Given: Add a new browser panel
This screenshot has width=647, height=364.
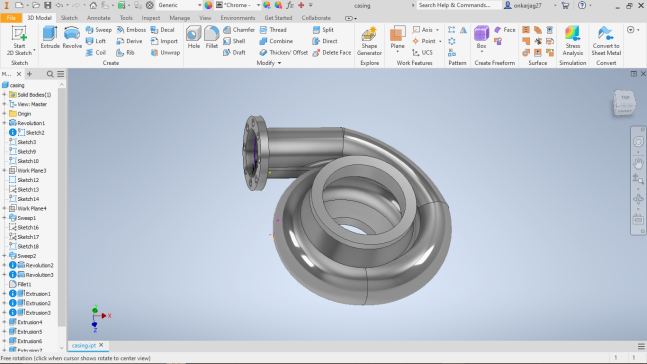Looking at the screenshot, I should [x=29, y=74].
